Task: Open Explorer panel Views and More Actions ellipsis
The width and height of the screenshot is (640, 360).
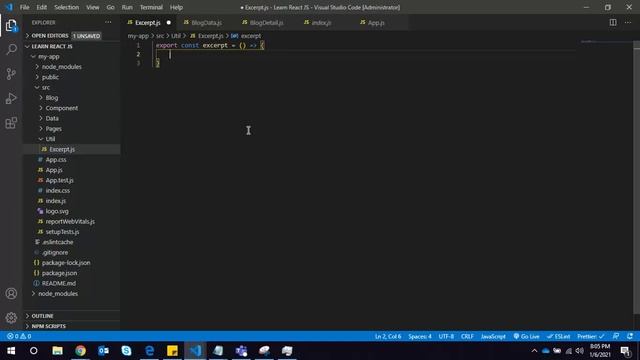Action: point(108,22)
